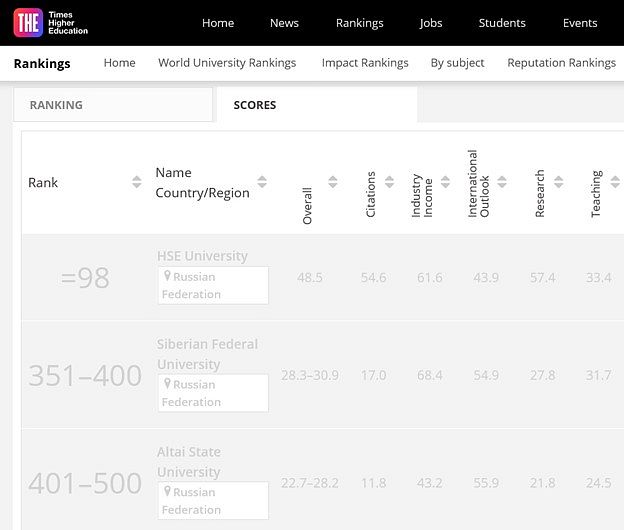Switch to the SCORES tab
The width and height of the screenshot is (624, 530).
(x=317, y=105)
